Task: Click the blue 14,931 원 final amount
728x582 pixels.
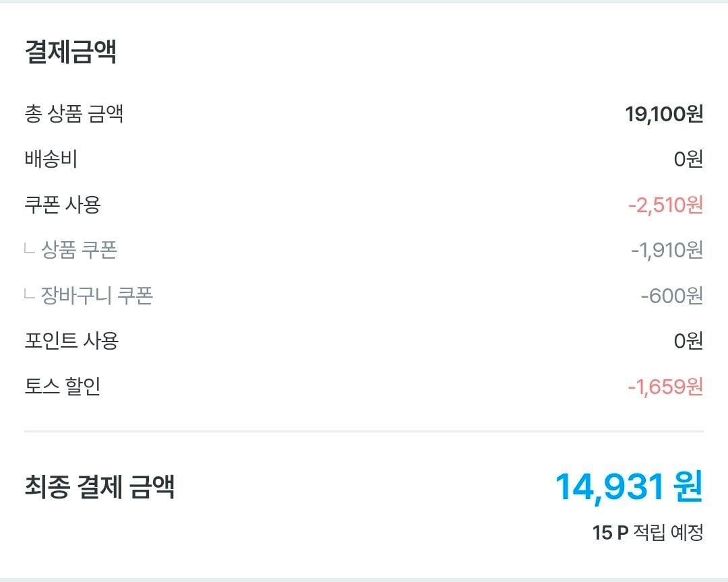Action: click(629, 487)
